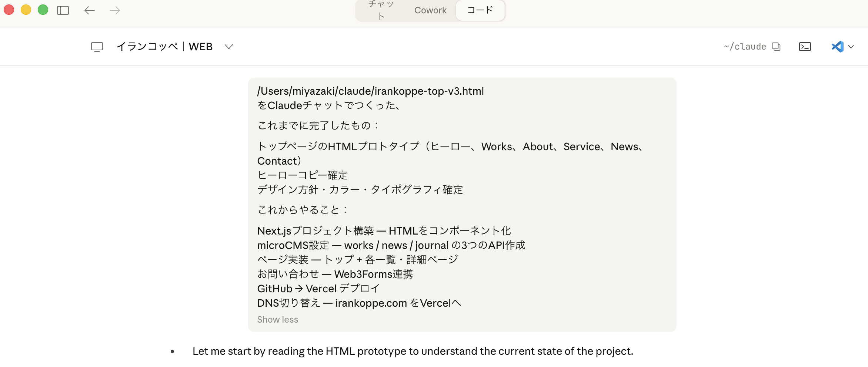
Task: Click the red close window button
Action: click(x=9, y=10)
